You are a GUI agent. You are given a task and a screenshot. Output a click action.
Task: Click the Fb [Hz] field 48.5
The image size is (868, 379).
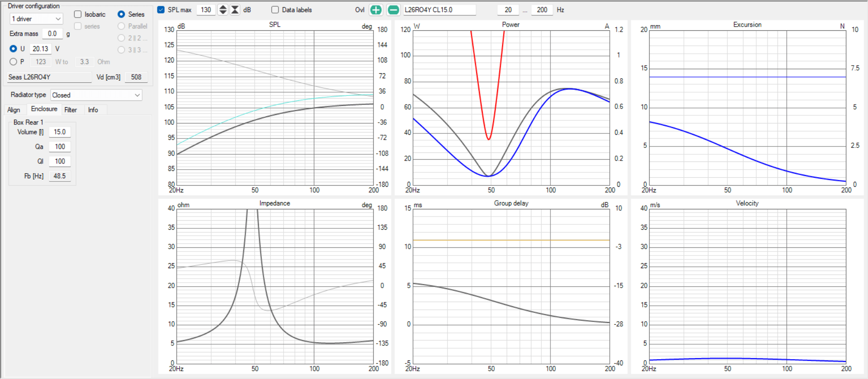coord(60,176)
